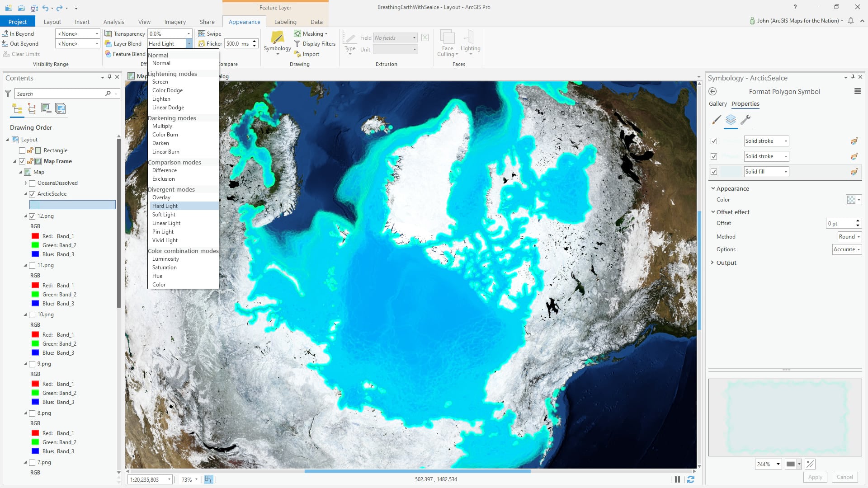Click the back arrow in Symbology pane
This screenshot has height=488, width=868.
tap(713, 92)
